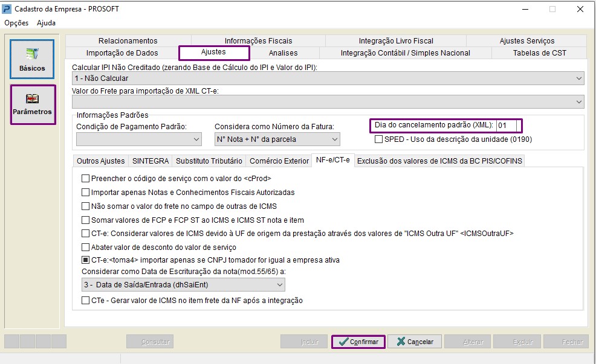The width and height of the screenshot is (596, 364).
Task: Switch to Relacionamentos tab
Action: pos(128,40)
